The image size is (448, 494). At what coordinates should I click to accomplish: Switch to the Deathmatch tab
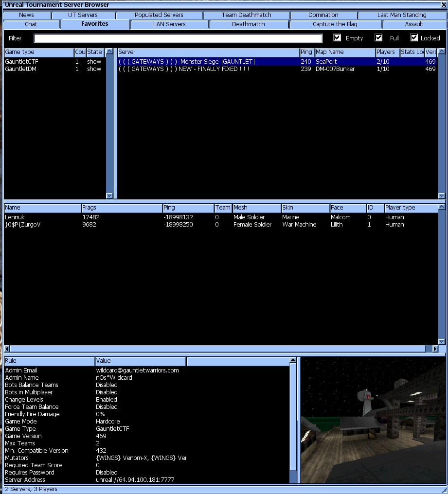coord(249,24)
